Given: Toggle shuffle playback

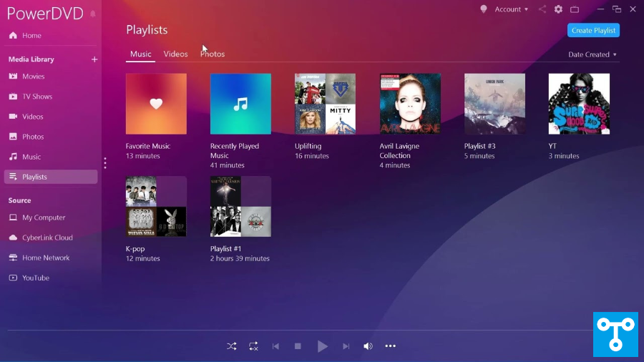Looking at the screenshot, I should [232, 346].
